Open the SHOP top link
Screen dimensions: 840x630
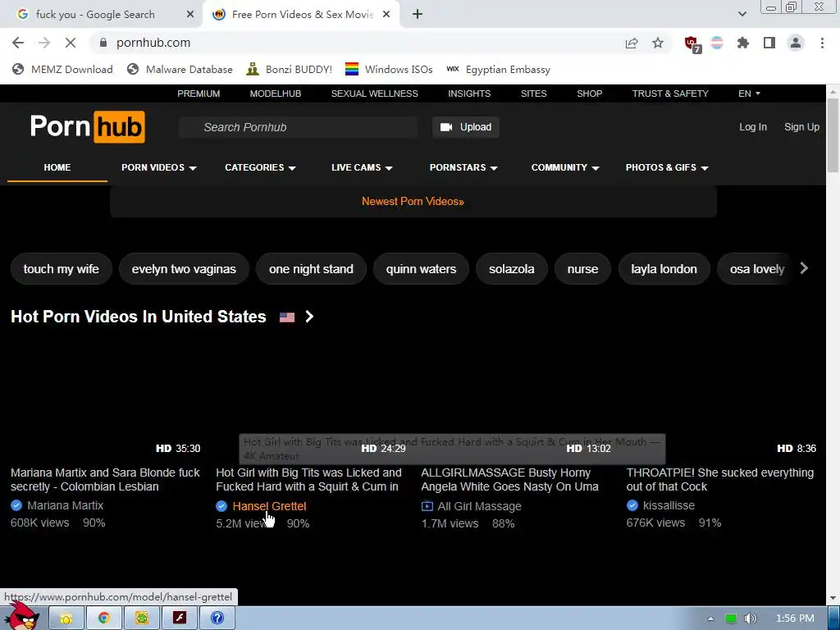(x=589, y=94)
